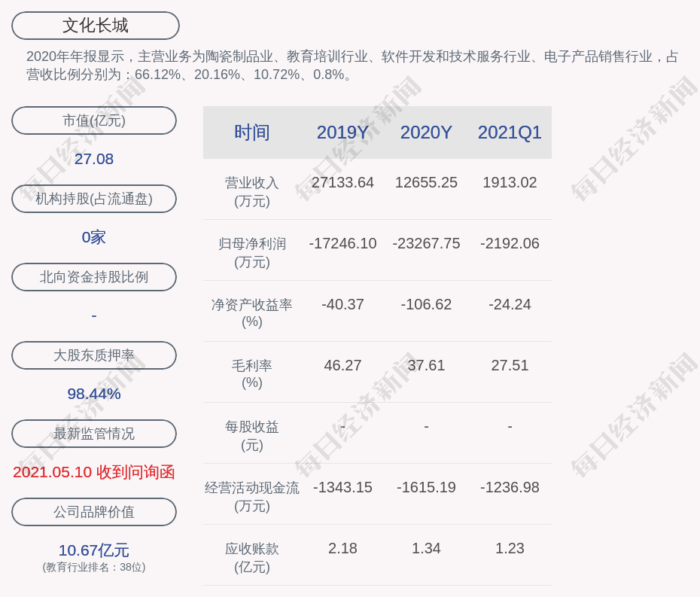Click the receivables cell 1.34
Viewport: 700px width, 597px height.
(426, 548)
